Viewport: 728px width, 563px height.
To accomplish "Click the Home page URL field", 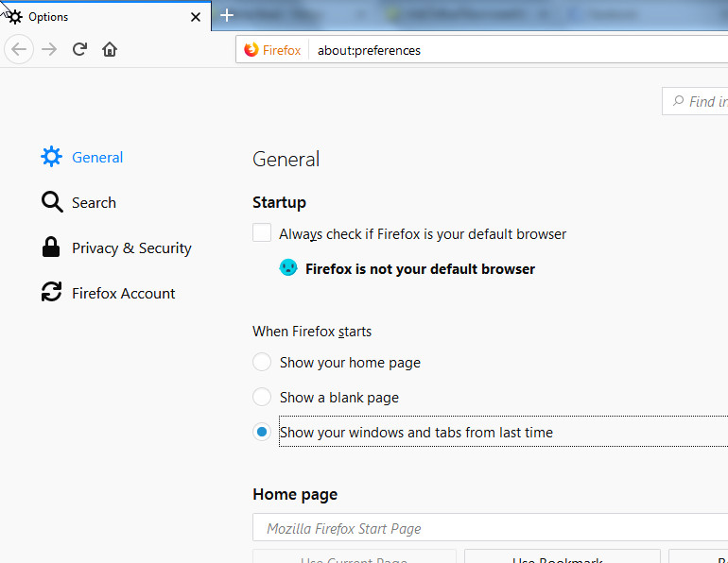I will pos(491,527).
